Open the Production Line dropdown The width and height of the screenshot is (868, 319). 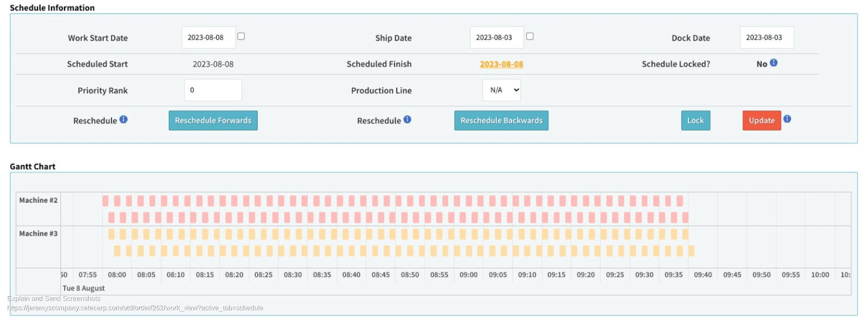point(501,90)
